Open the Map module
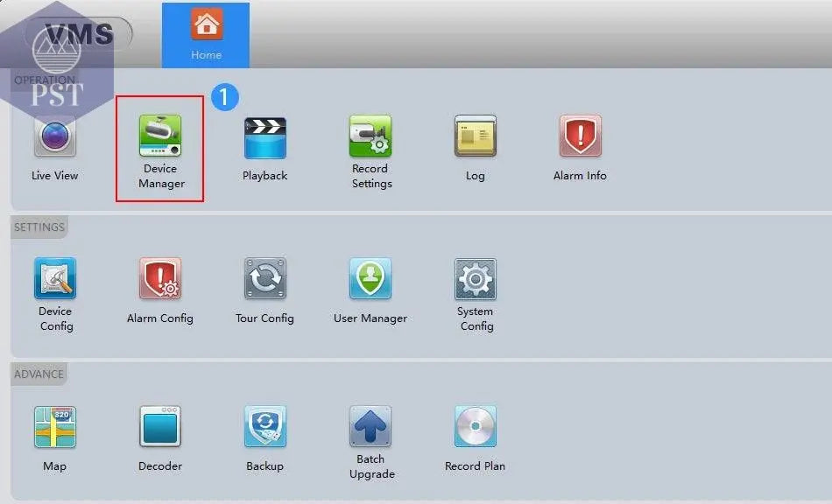832x504 pixels. pos(54,428)
